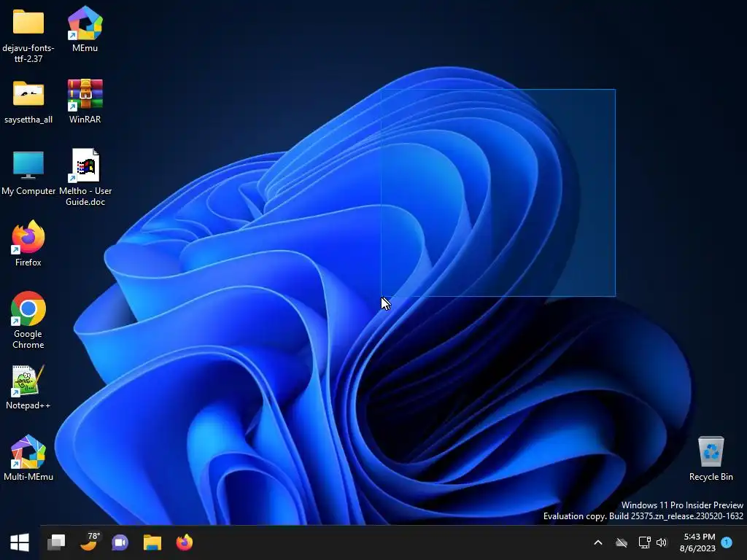Open the notification badge in tray
This screenshot has height=560, width=747.
click(x=727, y=542)
